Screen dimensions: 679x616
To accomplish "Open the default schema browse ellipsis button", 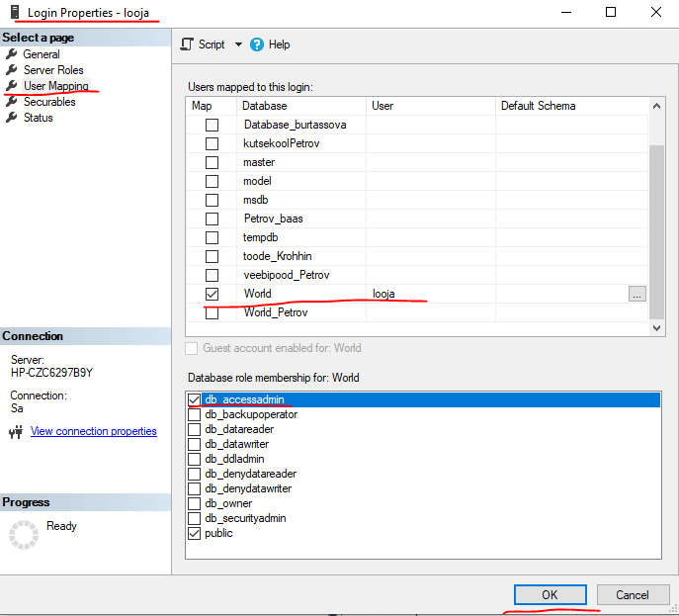I will tap(637, 294).
